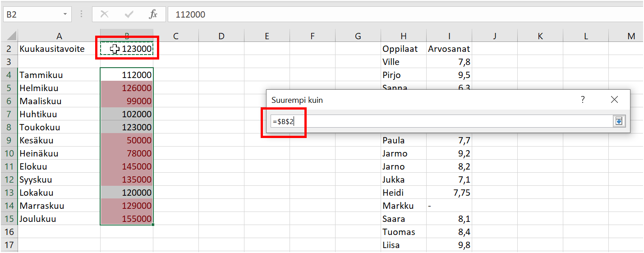Image resolution: width=644 pixels, height=253 pixels.
Task: Click the Elokuu cell
Action: point(59,166)
